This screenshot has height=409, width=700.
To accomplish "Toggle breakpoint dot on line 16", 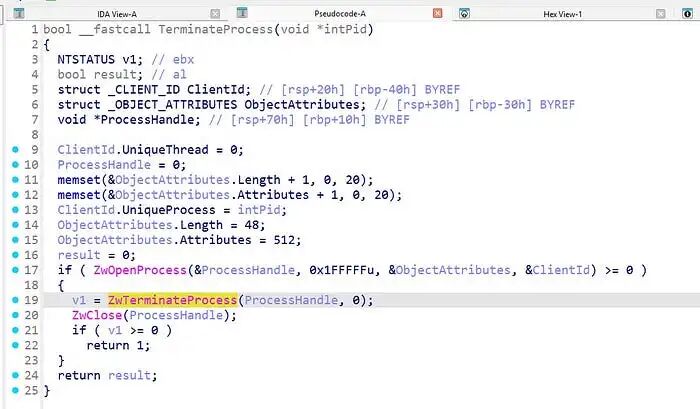I will (x=15, y=255).
